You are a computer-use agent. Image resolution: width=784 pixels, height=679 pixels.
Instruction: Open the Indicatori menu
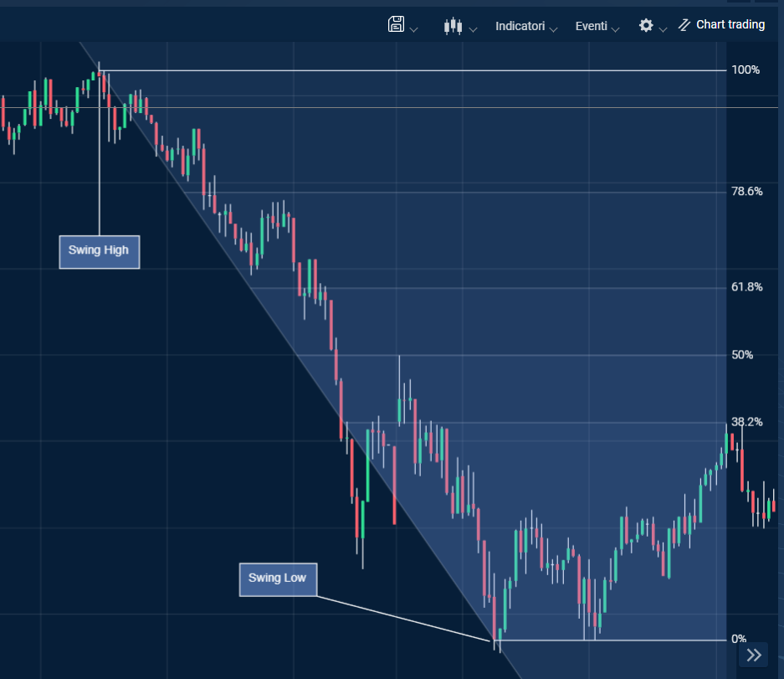(520, 26)
